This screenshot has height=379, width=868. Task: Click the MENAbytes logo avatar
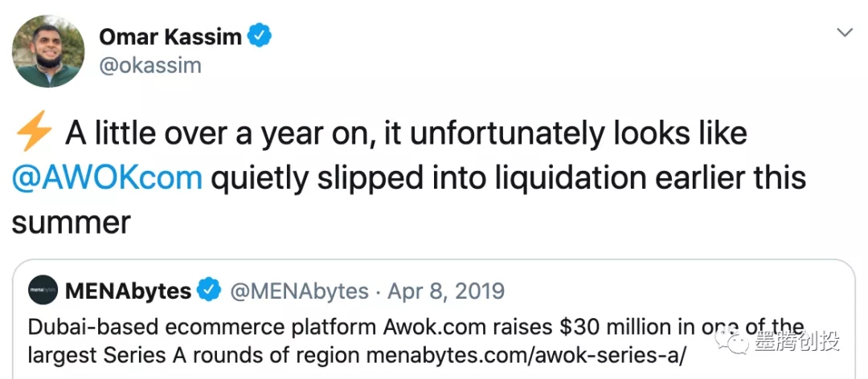pyautogui.click(x=43, y=291)
